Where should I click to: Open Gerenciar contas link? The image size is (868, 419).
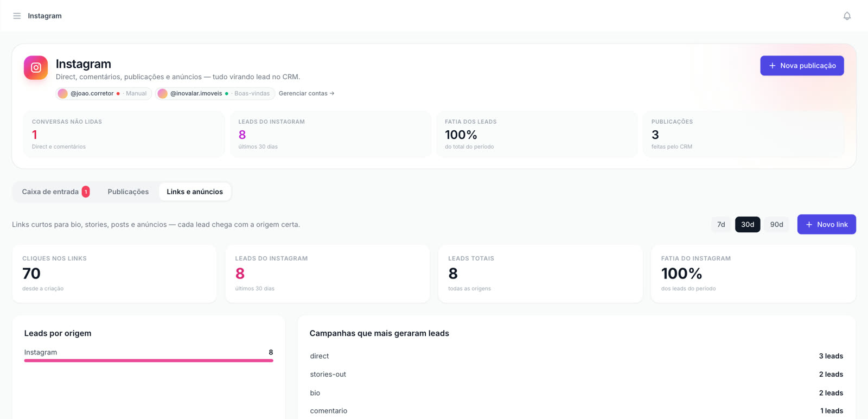pyautogui.click(x=307, y=93)
